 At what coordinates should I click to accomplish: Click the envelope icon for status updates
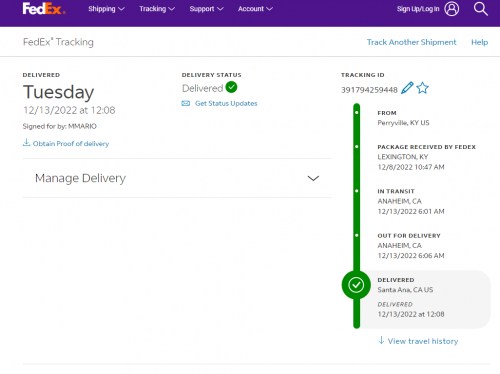click(x=186, y=103)
